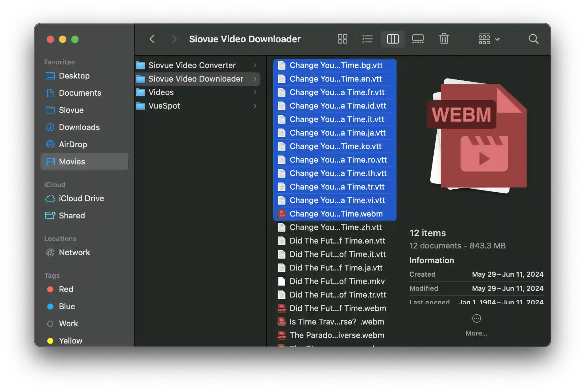Select the Work tag
The height and width of the screenshot is (392, 585).
click(x=84, y=324)
